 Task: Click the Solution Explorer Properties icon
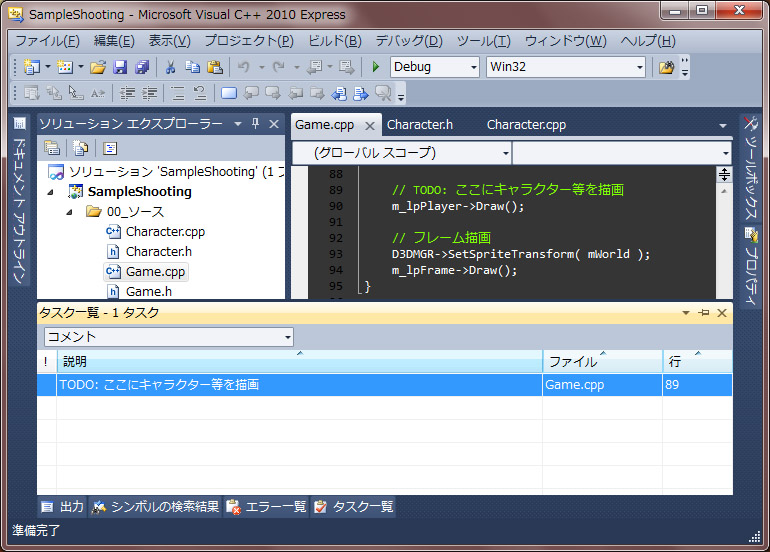point(52,148)
